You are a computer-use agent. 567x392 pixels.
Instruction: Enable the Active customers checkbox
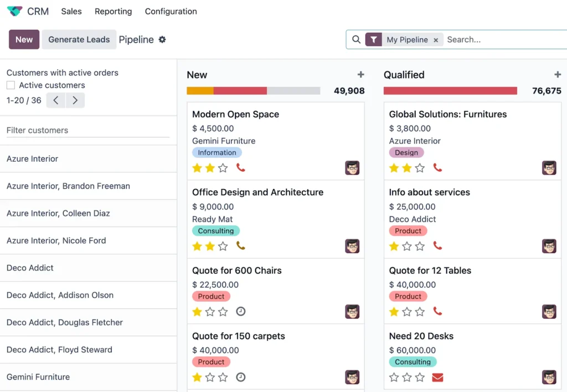9,85
